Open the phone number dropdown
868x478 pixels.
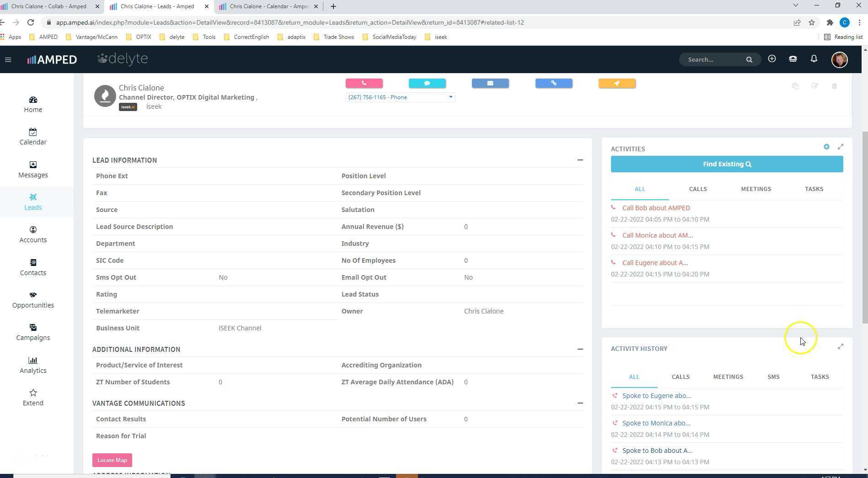pyautogui.click(x=450, y=97)
